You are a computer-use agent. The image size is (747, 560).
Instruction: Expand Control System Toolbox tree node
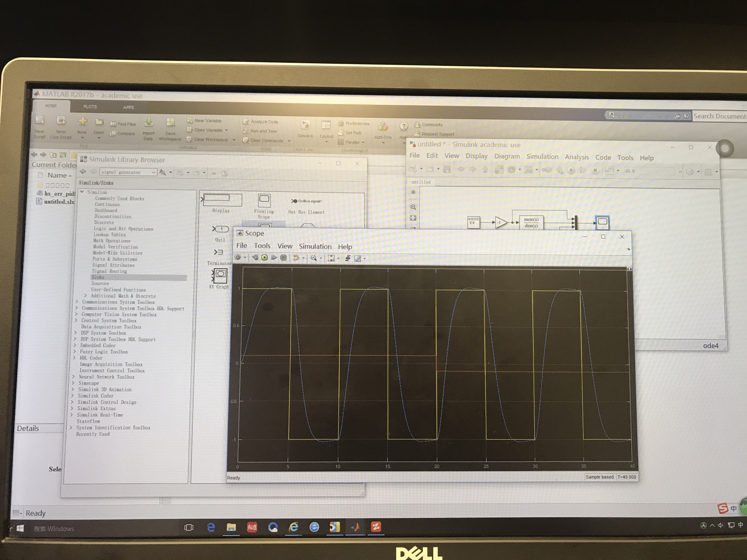[76, 320]
